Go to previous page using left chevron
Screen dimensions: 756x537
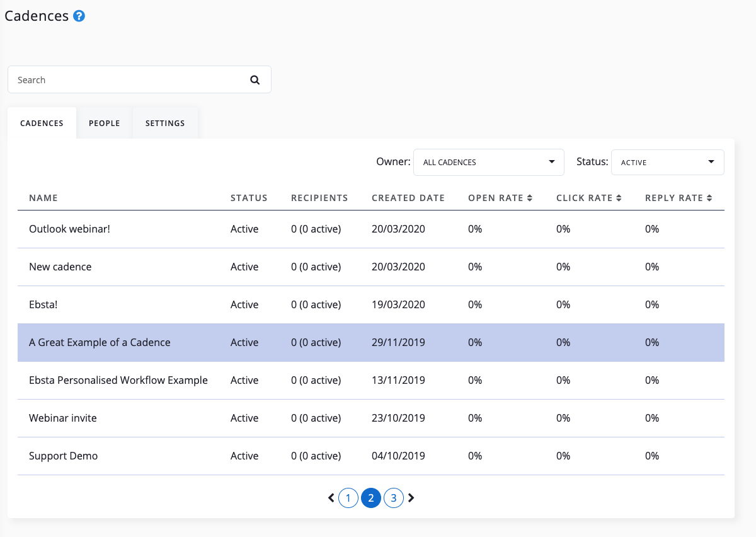click(x=331, y=498)
